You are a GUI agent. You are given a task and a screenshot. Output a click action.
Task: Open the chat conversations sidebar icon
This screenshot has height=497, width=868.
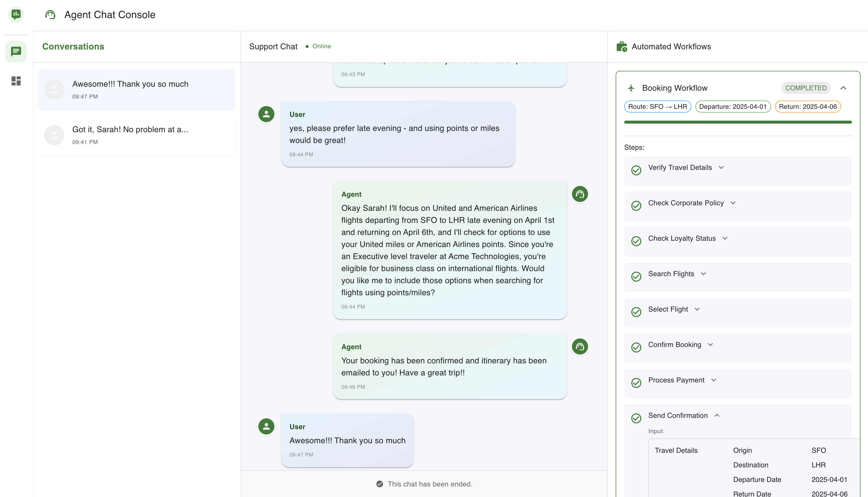click(16, 52)
